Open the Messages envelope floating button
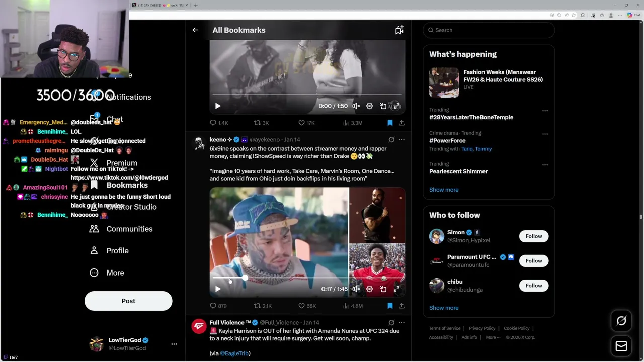644x362 pixels. pos(621,346)
